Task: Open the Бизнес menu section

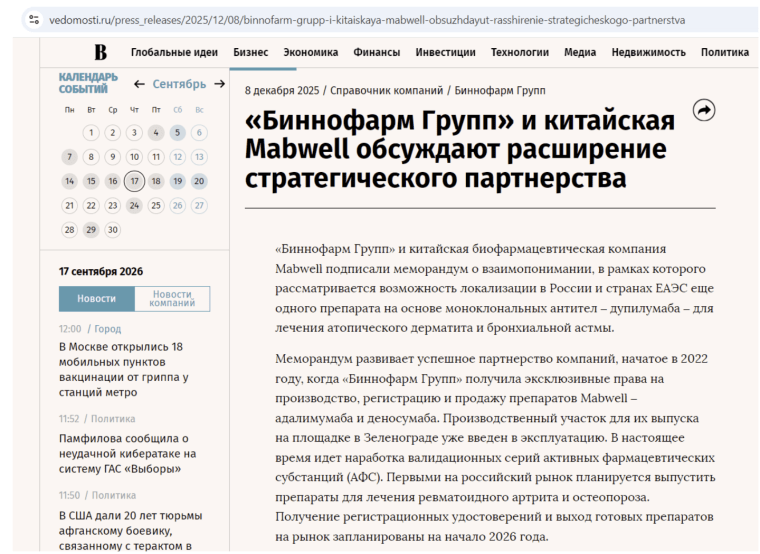Action: point(251,52)
